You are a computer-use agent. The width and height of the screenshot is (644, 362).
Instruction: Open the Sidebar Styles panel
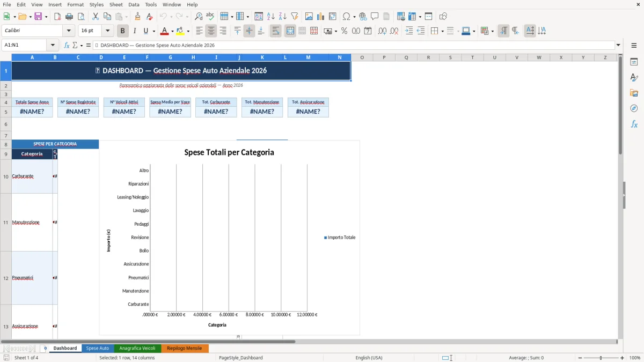(x=634, y=78)
